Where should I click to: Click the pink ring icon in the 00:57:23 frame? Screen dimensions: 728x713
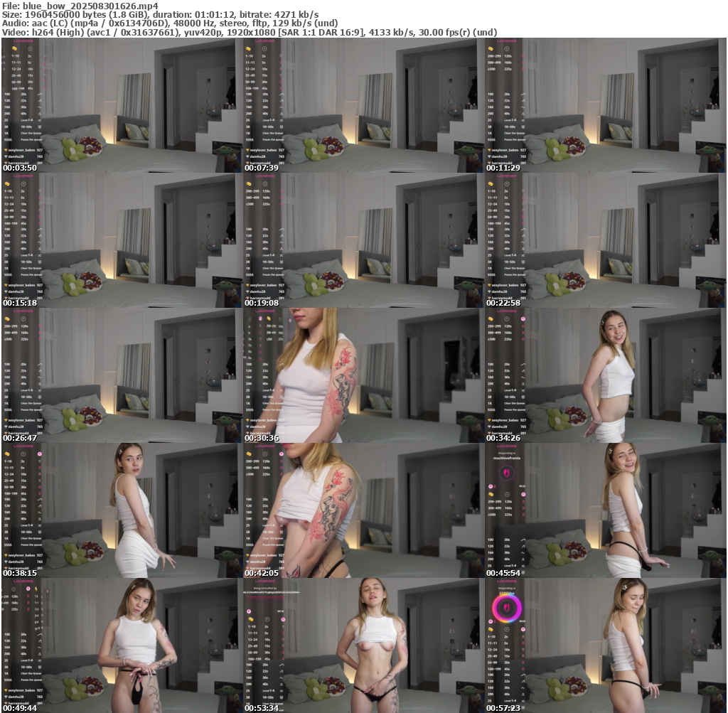tap(507, 609)
